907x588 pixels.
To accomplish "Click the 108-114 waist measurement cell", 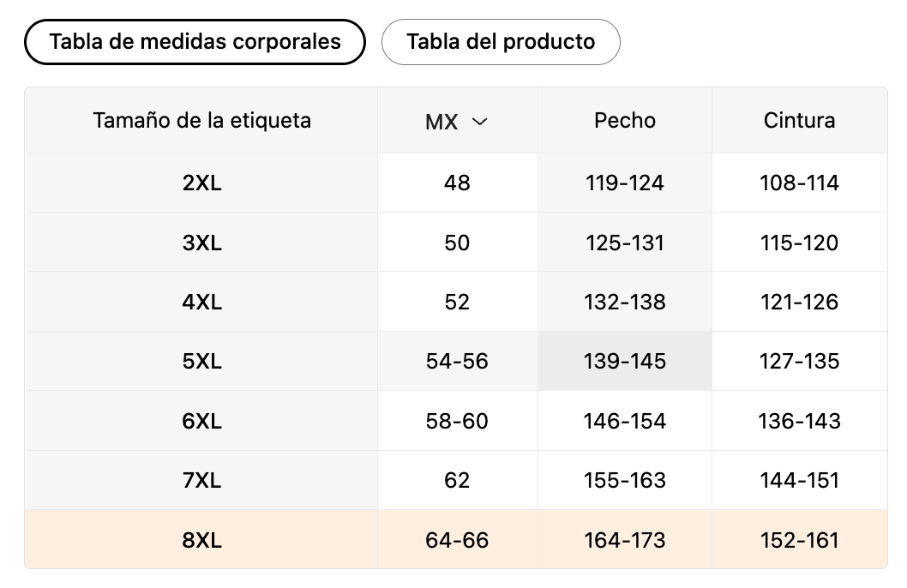I will pyautogui.click(x=799, y=183).
